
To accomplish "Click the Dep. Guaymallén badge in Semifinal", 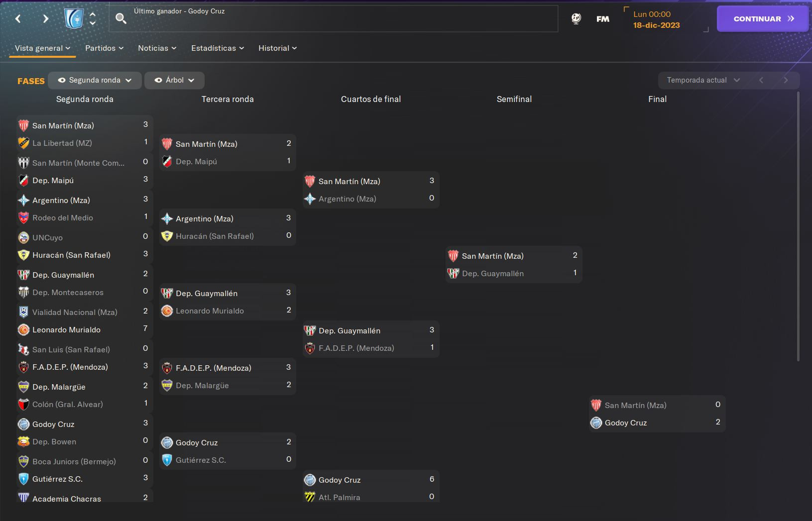I will point(453,274).
